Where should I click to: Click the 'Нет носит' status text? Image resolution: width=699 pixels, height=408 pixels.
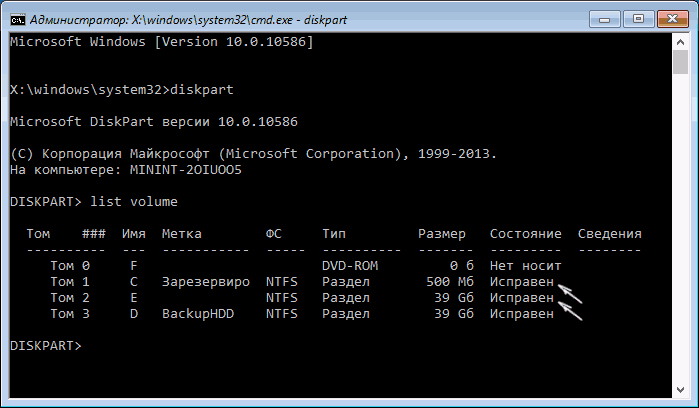coord(525,265)
